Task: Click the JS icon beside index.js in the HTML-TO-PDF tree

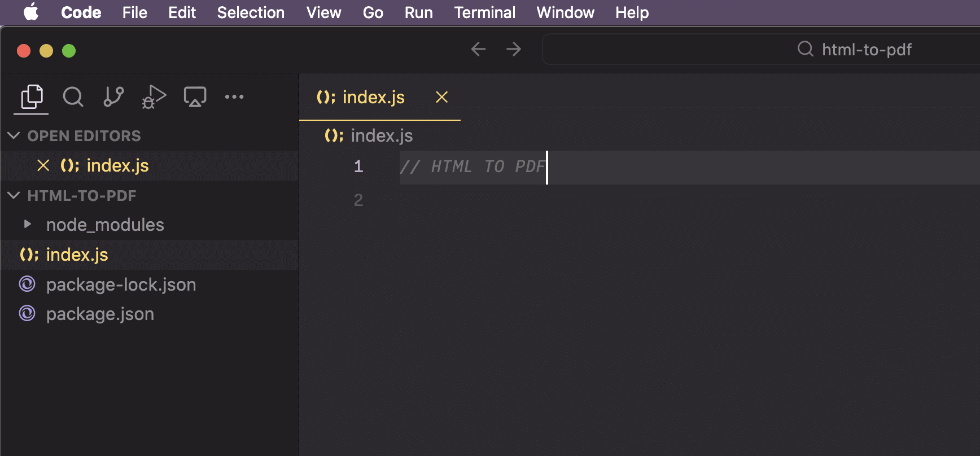Action: click(29, 255)
